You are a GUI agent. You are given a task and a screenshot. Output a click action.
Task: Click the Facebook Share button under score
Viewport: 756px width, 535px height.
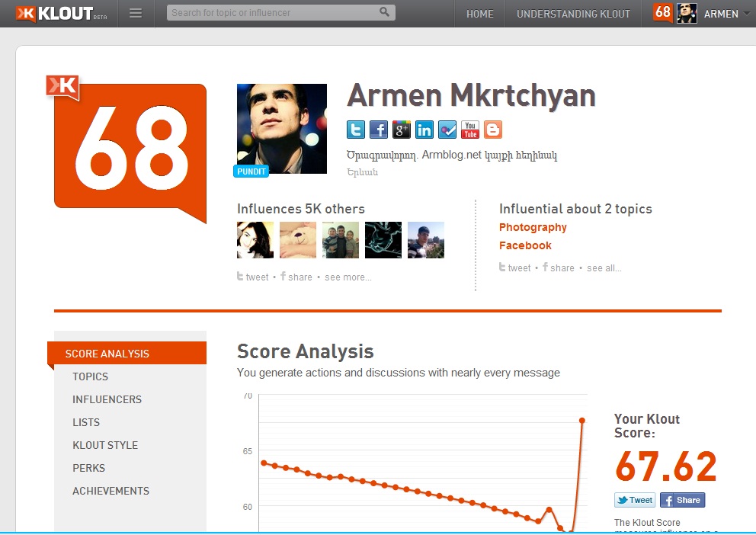tap(682, 500)
